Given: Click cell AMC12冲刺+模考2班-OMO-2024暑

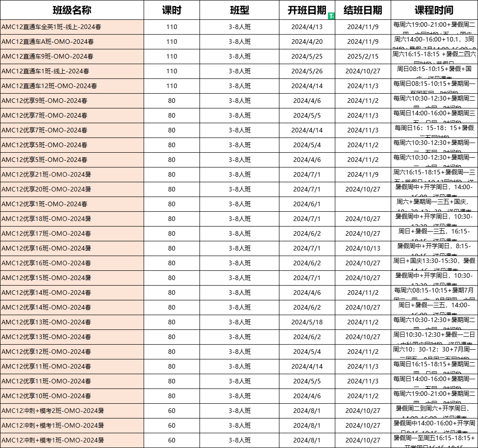Looking at the screenshot, I should (x=72, y=411).
